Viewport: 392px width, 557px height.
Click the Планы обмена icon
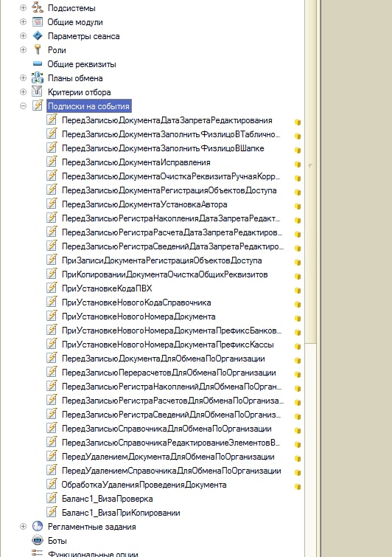pyautogui.click(x=38, y=77)
